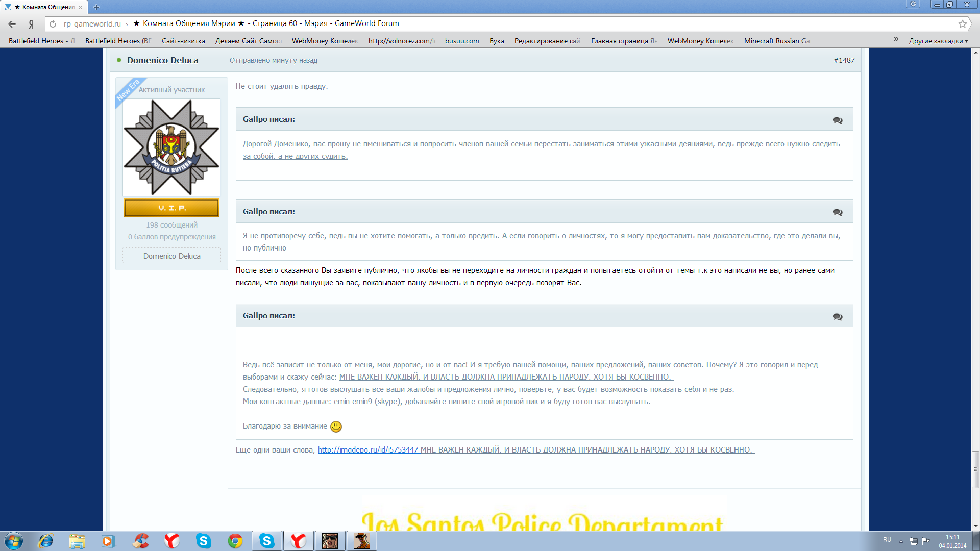Screen dimensions: 980x551
Task: Open Google Chrome from taskbar
Action: [235, 541]
